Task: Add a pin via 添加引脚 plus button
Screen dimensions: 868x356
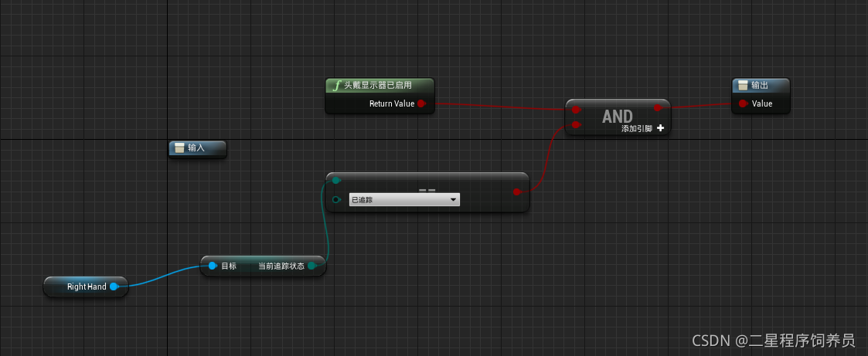Action: pyautogui.click(x=660, y=128)
